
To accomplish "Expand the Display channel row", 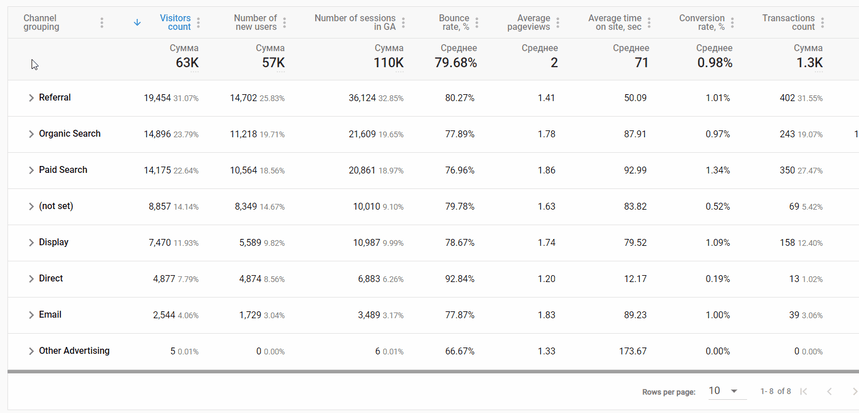I will click(31, 242).
